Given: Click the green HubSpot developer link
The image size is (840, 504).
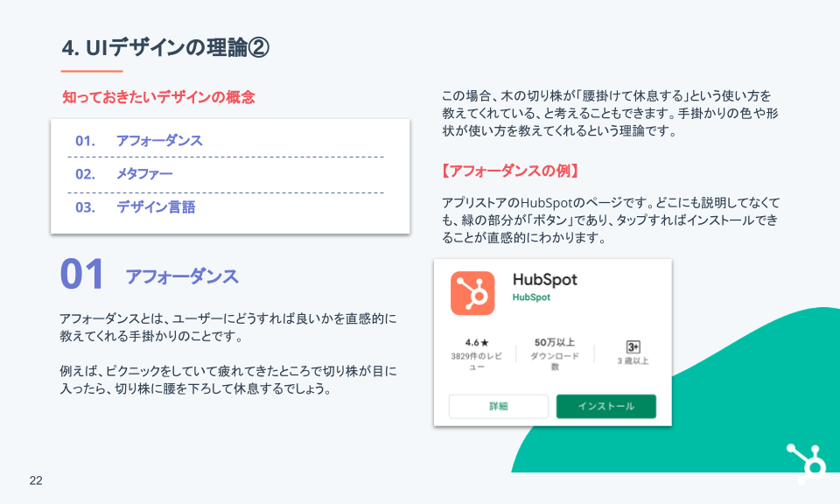Looking at the screenshot, I should (x=531, y=297).
